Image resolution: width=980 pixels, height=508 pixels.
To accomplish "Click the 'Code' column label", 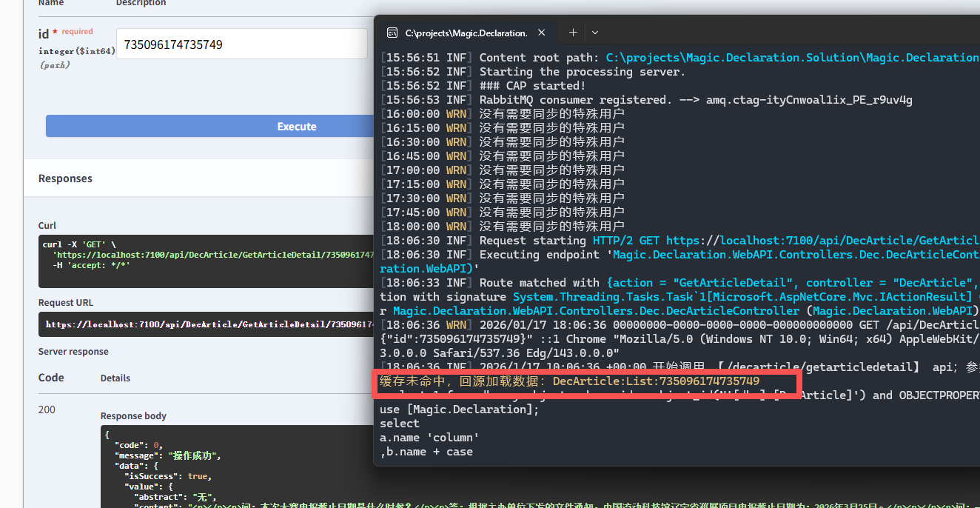I will [x=51, y=378].
